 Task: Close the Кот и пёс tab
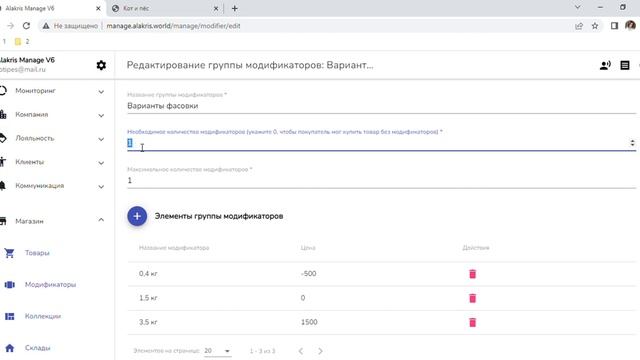216,8
